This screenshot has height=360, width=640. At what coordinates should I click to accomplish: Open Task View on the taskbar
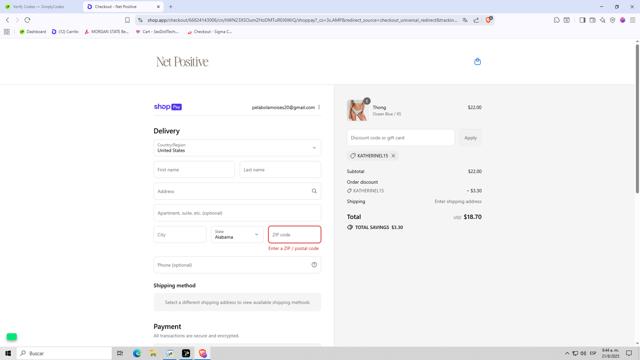(x=120, y=353)
